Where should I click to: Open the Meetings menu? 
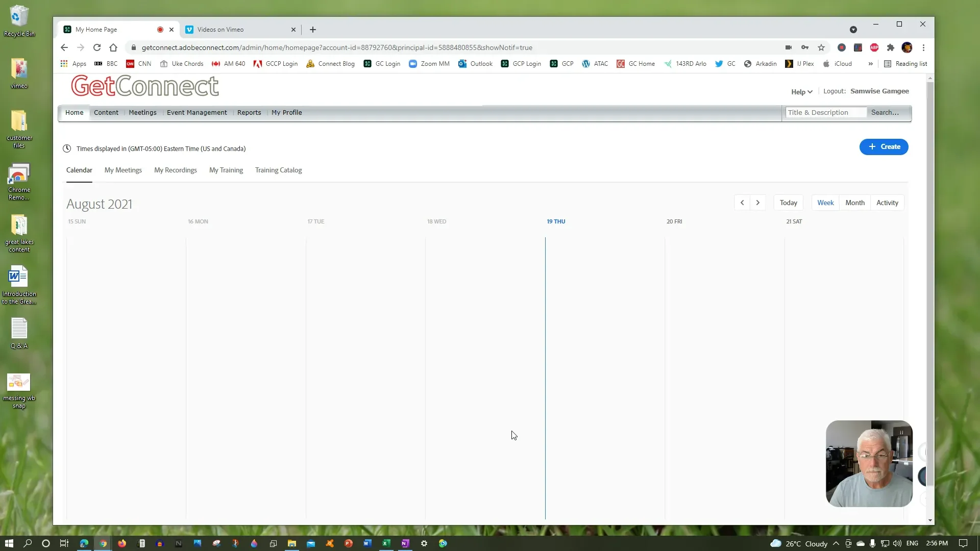tap(142, 112)
